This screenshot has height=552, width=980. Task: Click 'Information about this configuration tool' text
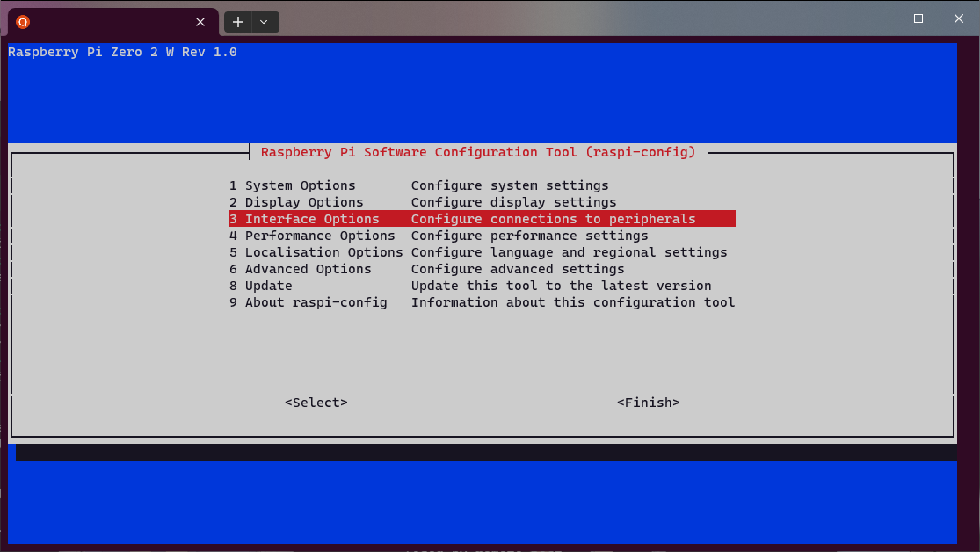[573, 302]
